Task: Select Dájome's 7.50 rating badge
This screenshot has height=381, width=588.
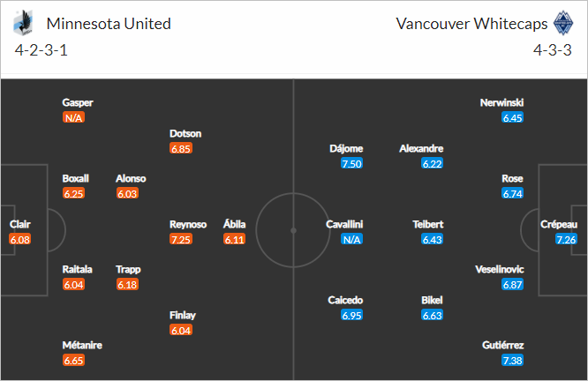Action: tap(351, 163)
